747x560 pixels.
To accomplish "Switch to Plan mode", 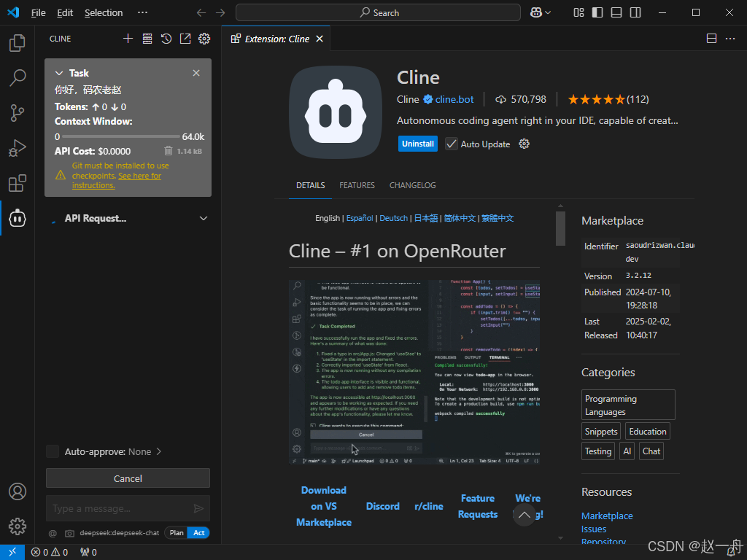I will (177, 533).
